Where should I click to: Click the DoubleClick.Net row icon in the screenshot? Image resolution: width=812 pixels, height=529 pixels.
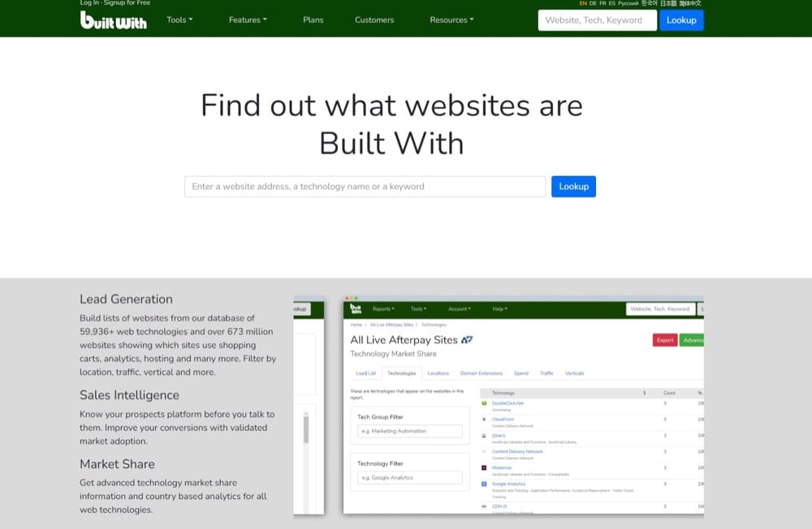[x=484, y=403]
